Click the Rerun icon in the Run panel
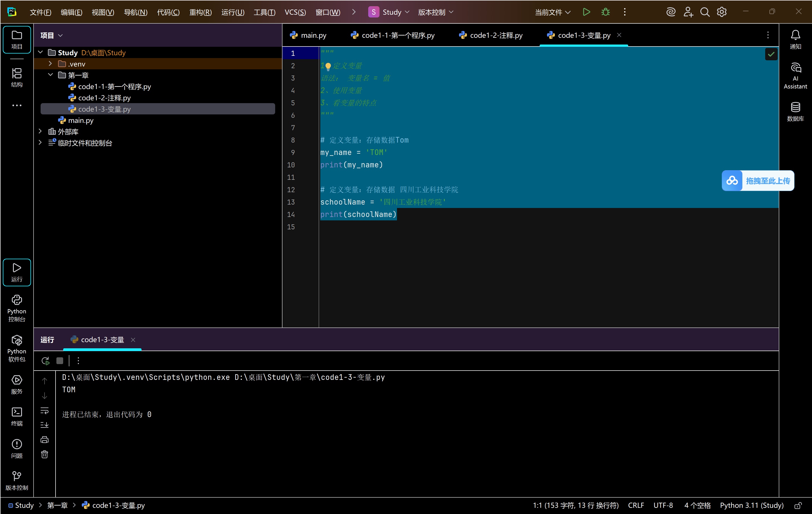 [x=45, y=361]
